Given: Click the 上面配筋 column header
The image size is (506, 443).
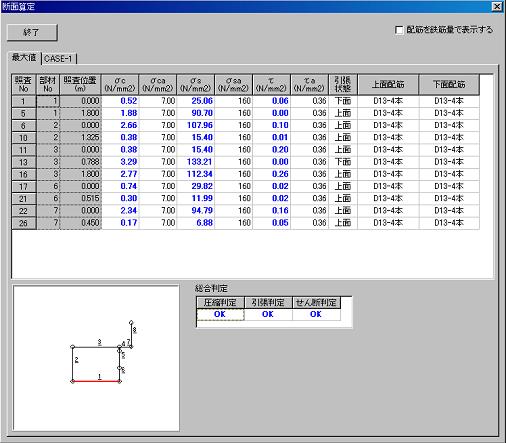Looking at the screenshot, I should [x=388, y=85].
